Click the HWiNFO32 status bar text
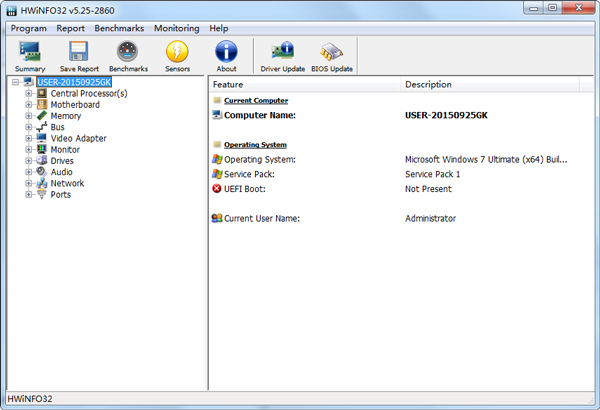The height and width of the screenshot is (410, 600). [x=30, y=399]
